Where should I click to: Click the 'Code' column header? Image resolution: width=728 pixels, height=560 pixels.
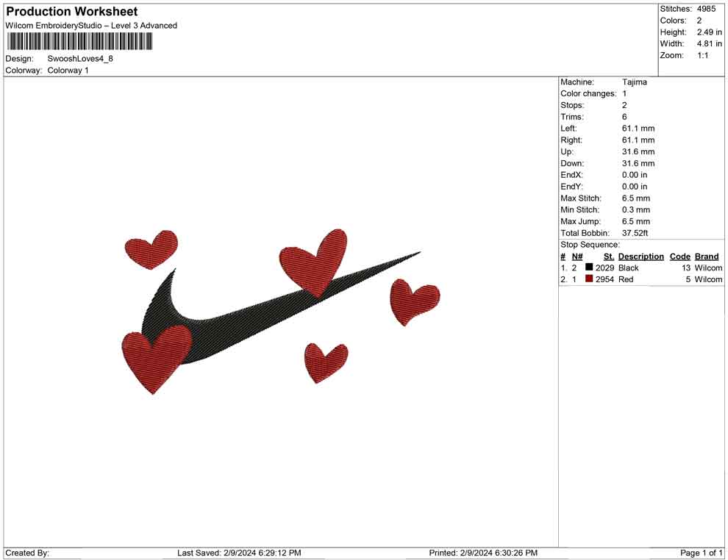coord(679,256)
